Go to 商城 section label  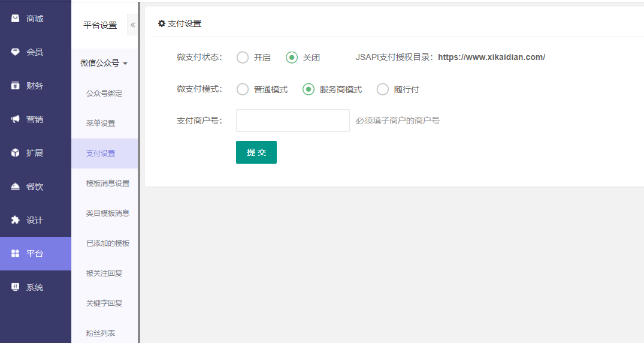click(35, 19)
